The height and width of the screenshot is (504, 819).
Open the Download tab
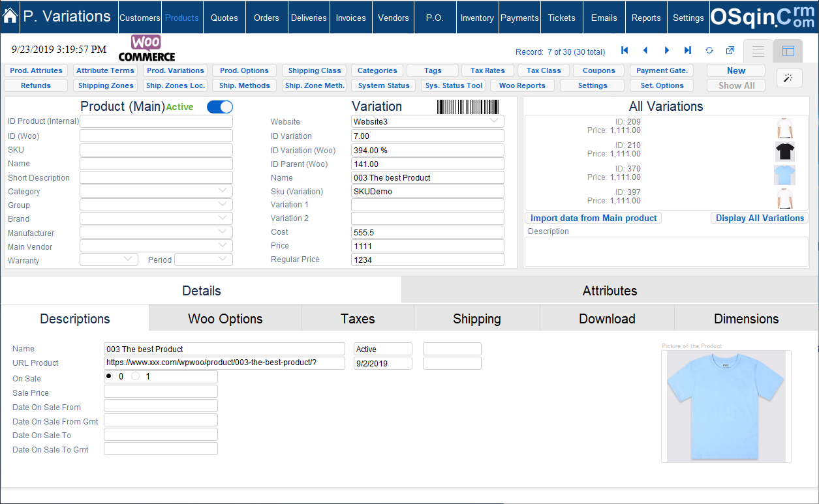[608, 319]
